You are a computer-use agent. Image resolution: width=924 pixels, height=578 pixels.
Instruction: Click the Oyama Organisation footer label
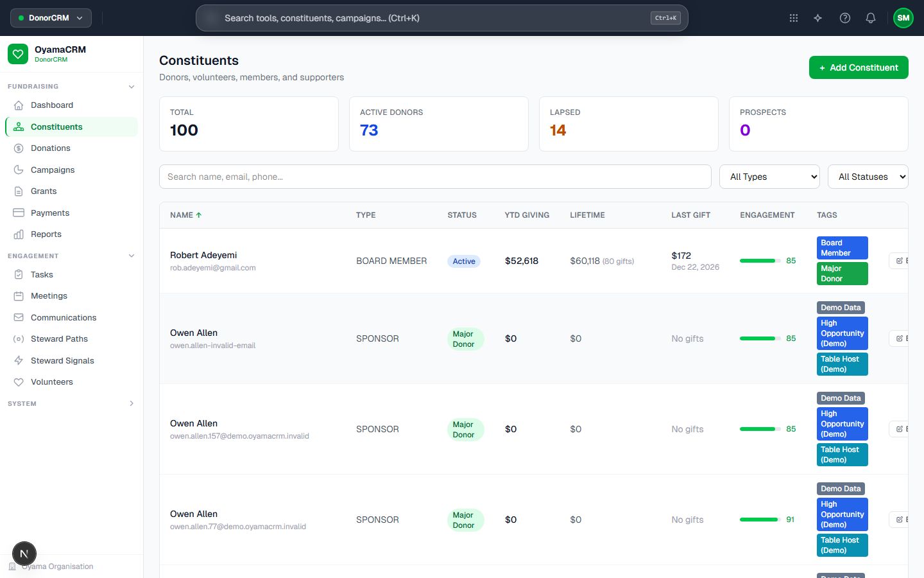(x=58, y=566)
